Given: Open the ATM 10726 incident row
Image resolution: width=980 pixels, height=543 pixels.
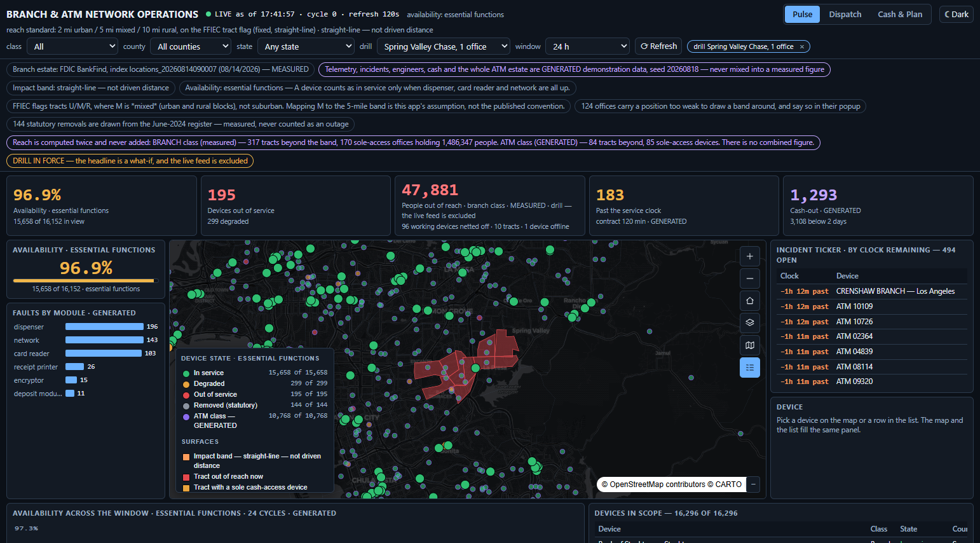Looking at the screenshot, I should [871, 322].
